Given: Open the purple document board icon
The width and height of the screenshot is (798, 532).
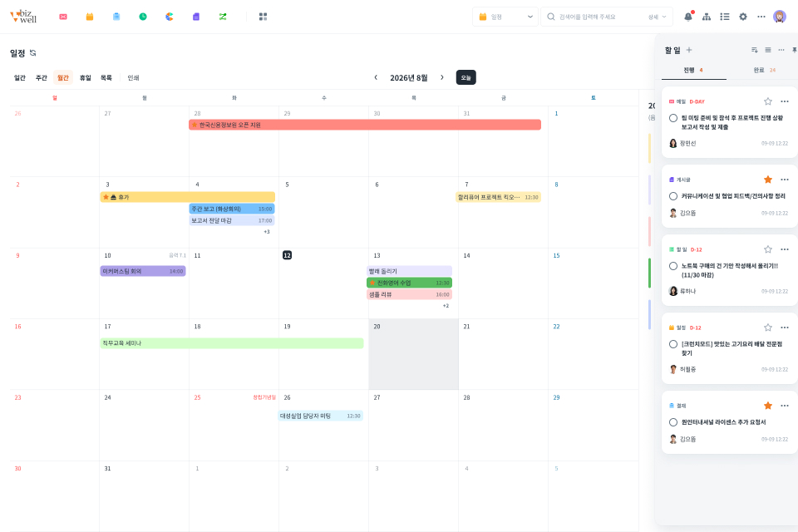Looking at the screenshot, I should 196,17.
